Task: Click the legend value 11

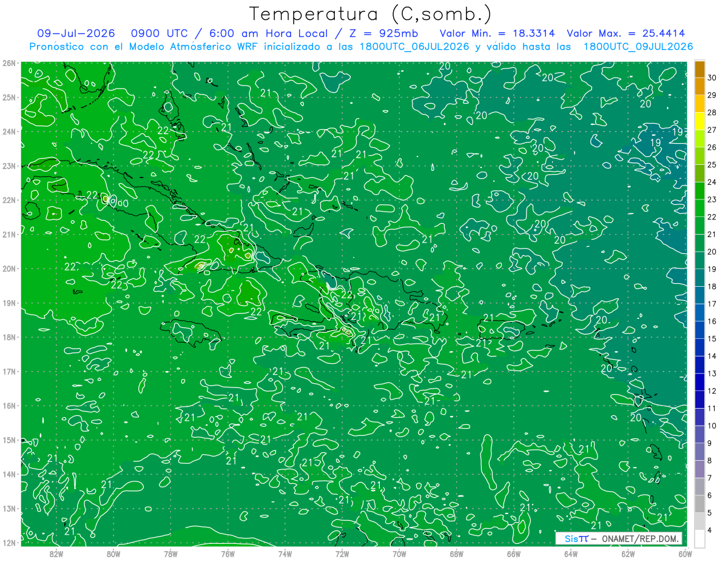Action: (712, 409)
